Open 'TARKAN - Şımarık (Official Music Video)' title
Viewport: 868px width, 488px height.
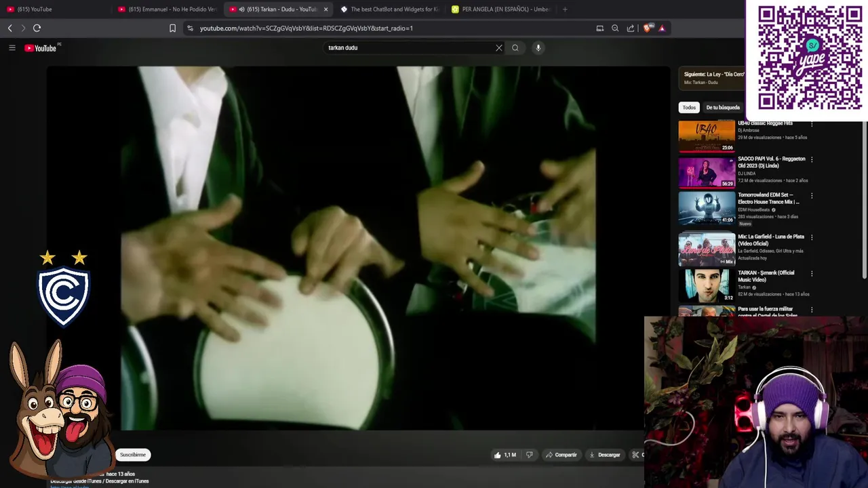(x=766, y=276)
